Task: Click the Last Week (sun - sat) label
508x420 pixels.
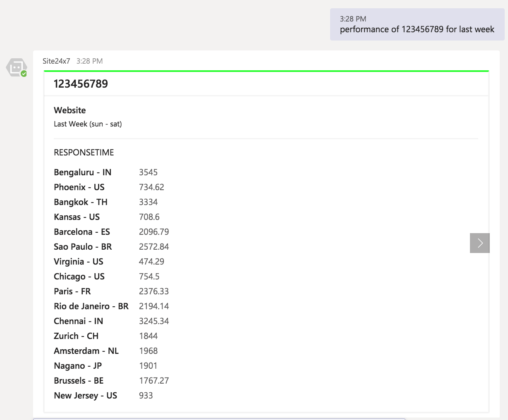Action: coord(88,124)
